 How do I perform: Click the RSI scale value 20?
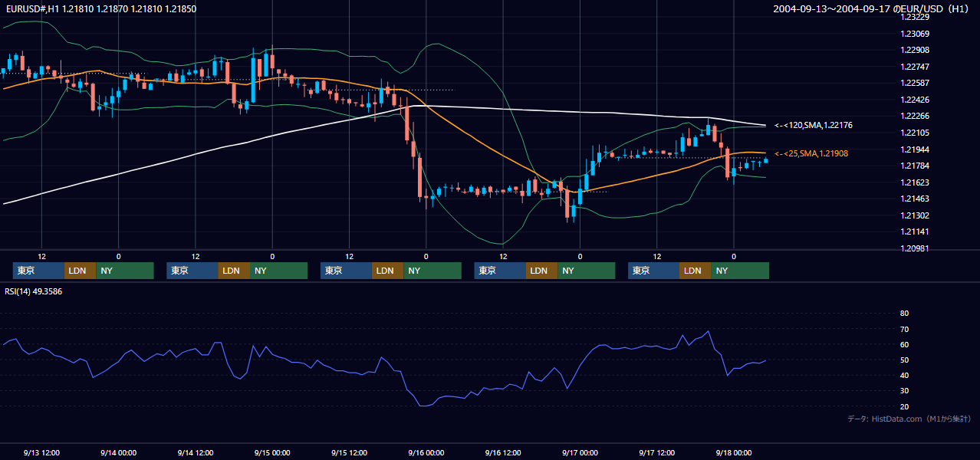click(904, 406)
